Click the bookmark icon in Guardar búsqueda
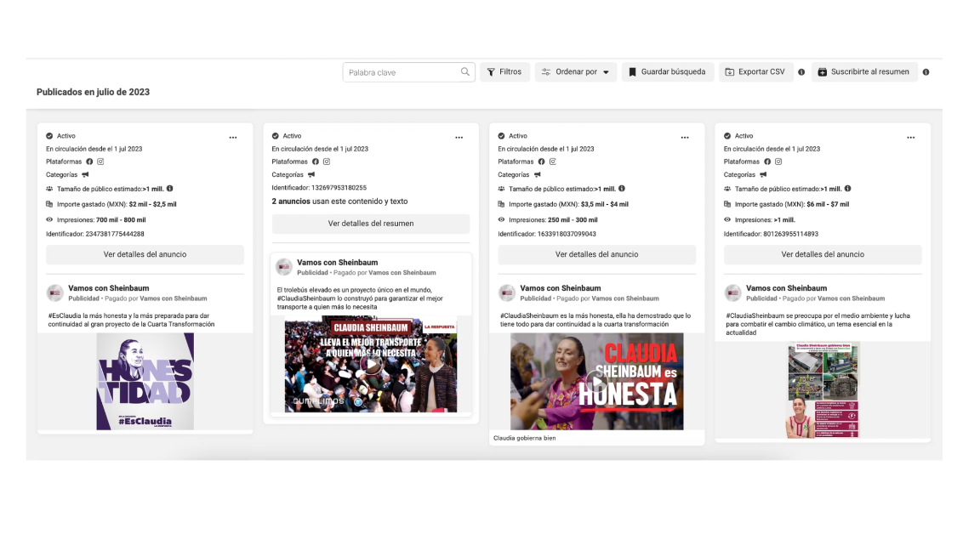Image resolution: width=980 pixels, height=551 pixels. click(632, 72)
